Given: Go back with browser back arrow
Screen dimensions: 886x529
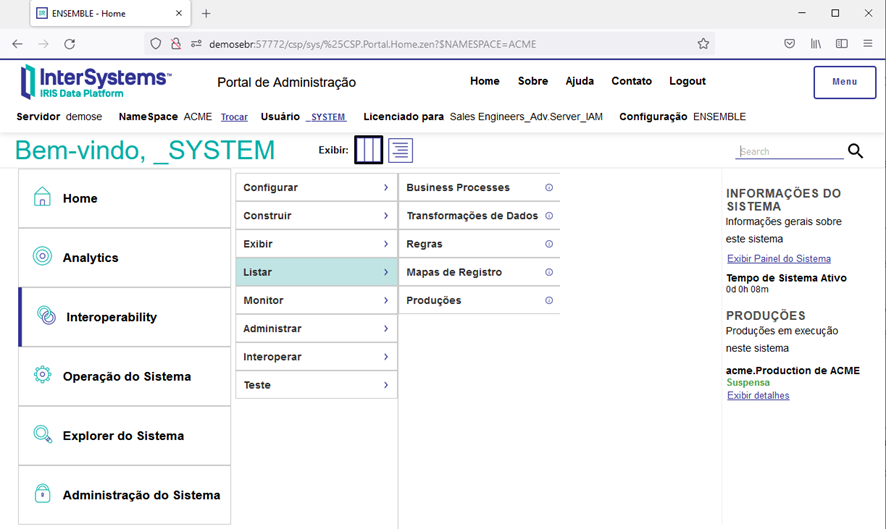Looking at the screenshot, I should [18, 44].
